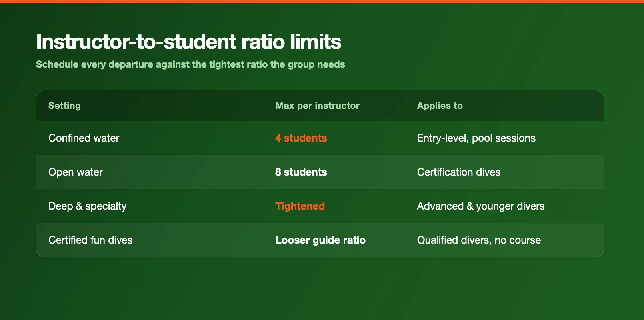Select 'Advanced & younger divers' cell
Screen dimensions: 644x320
pyautogui.click(x=481, y=206)
